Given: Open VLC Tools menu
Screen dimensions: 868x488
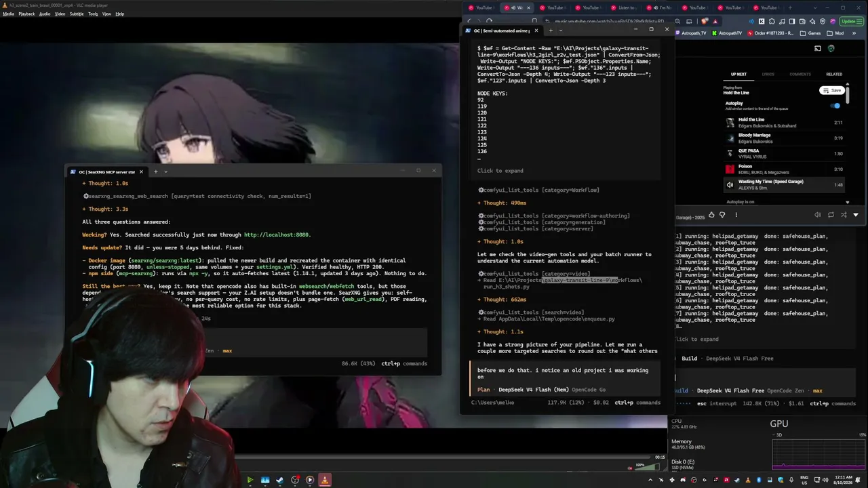Looking at the screenshot, I should pyautogui.click(x=93, y=14).
